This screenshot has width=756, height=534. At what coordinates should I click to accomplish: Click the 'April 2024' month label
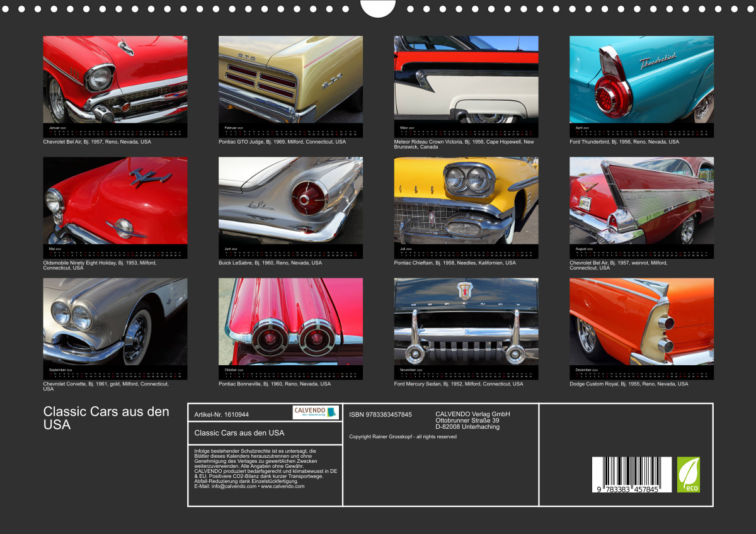582,127
